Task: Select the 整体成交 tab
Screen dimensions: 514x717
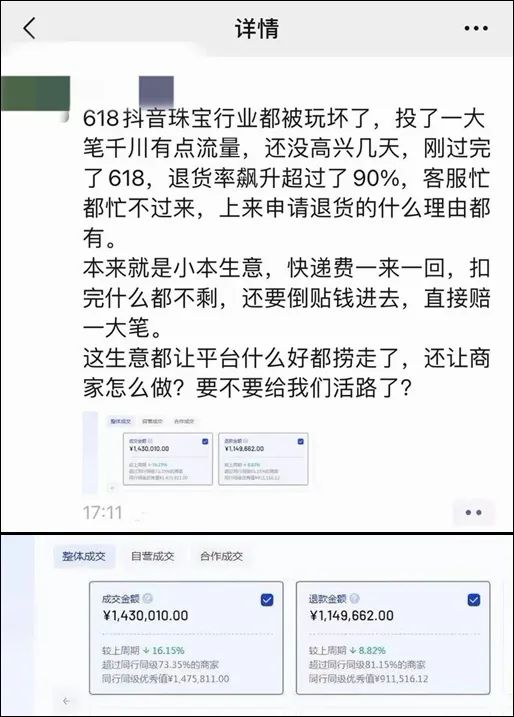Action: pos(84,556)
